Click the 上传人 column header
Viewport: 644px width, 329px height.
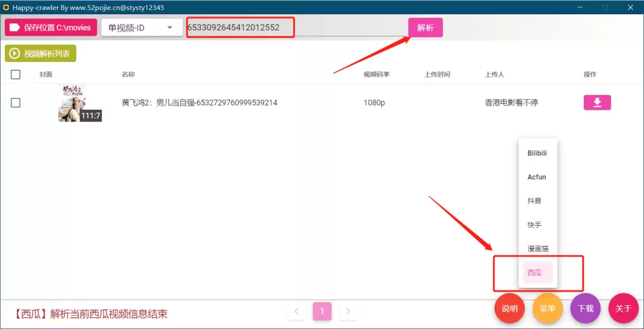[494, 75]
